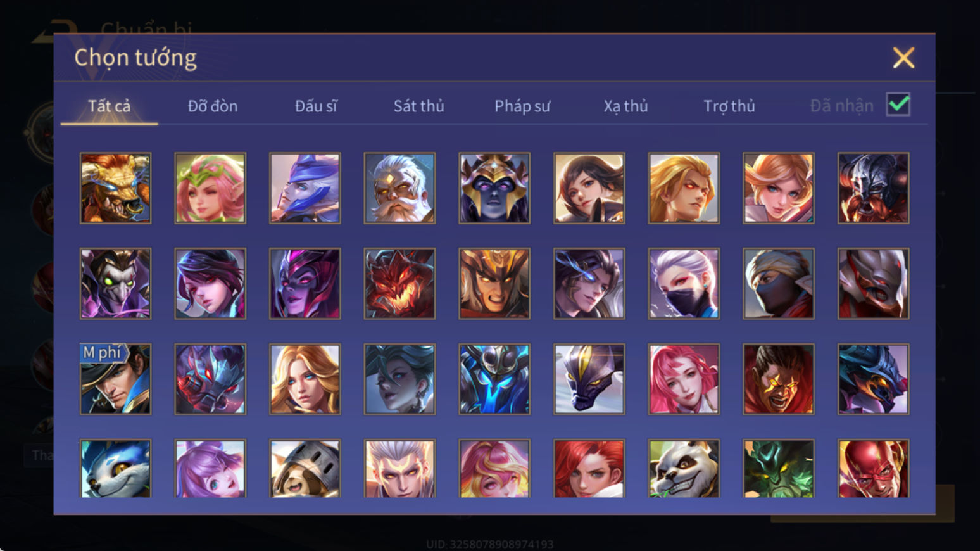This screenshot has width=980, height=551.
Task: Filter by the Xạ thủ tab
Action: (625, 106)
